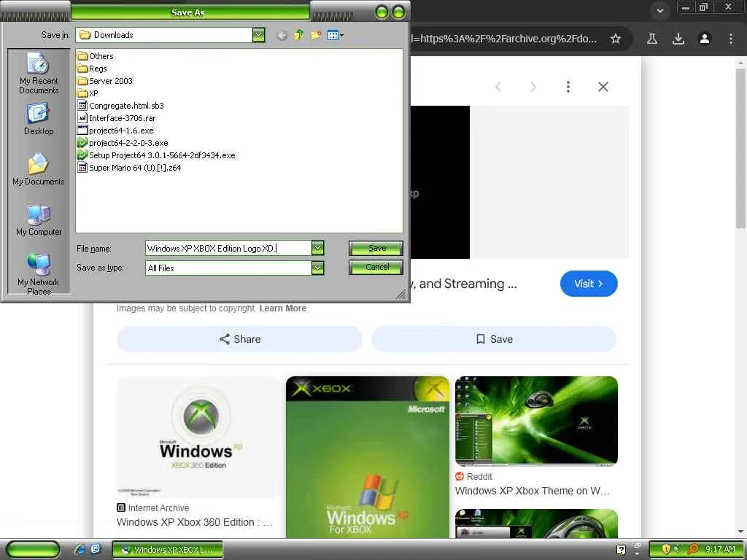Select project64-2-2-0-3.exe file
The image size is (747, 560).
[123, 143]
